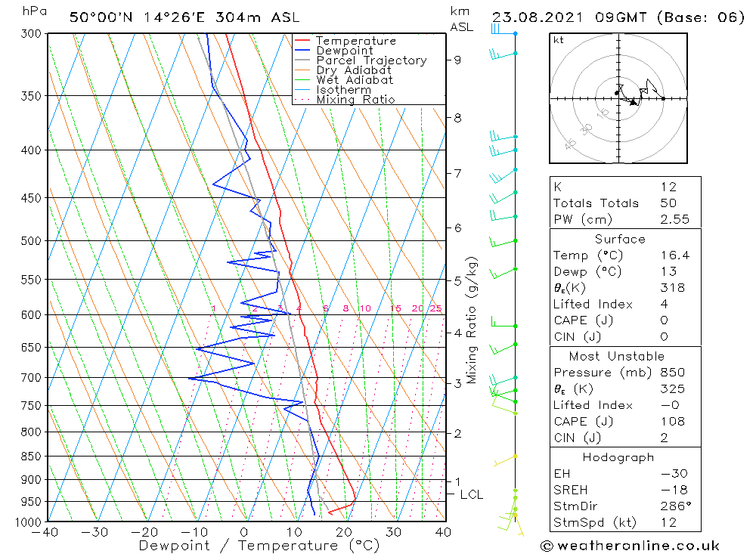
Task: Click the green wind barb near 500 hPa
Action: tap(503, 242)
